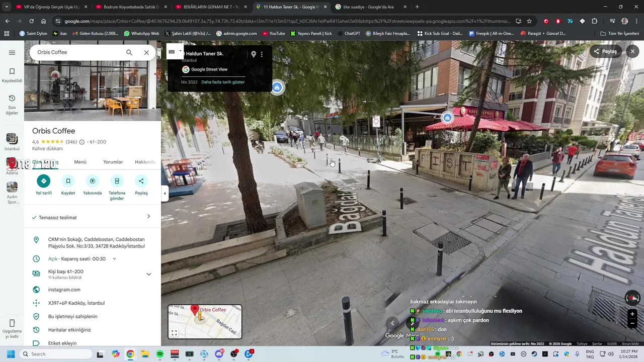Open the Windows Start menu
Screen dimensions: 644x362
pos(11,354)
